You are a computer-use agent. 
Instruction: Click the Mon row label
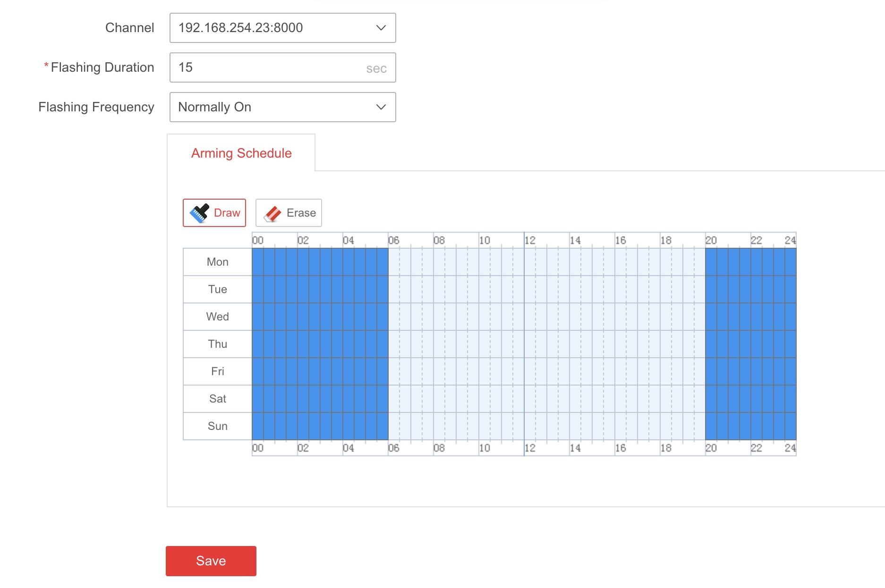tap(217, 262)
